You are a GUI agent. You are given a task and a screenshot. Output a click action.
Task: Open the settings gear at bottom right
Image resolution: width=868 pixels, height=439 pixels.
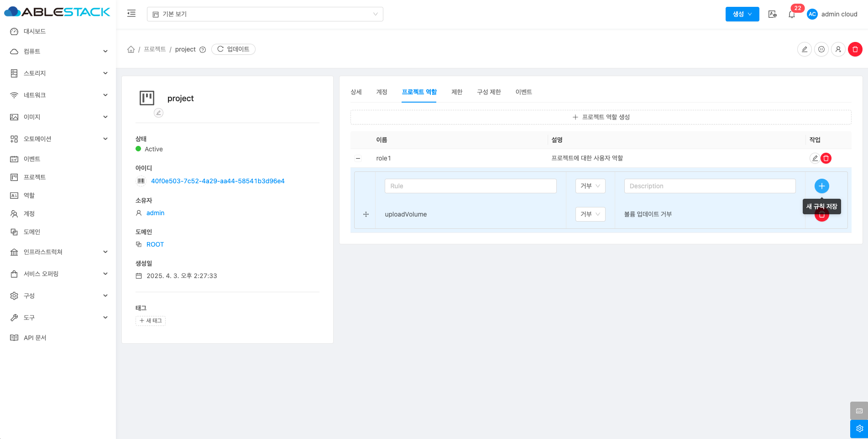(x=859, y=429)
